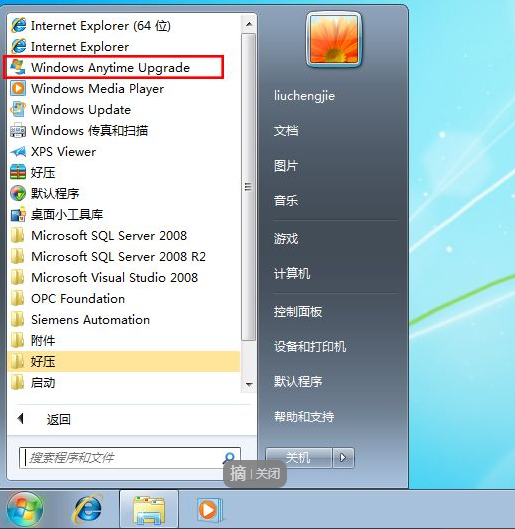Open Windows Explorer from the taskbar
This screenshot has height=529, width=515.
click(x=149, y=509)
